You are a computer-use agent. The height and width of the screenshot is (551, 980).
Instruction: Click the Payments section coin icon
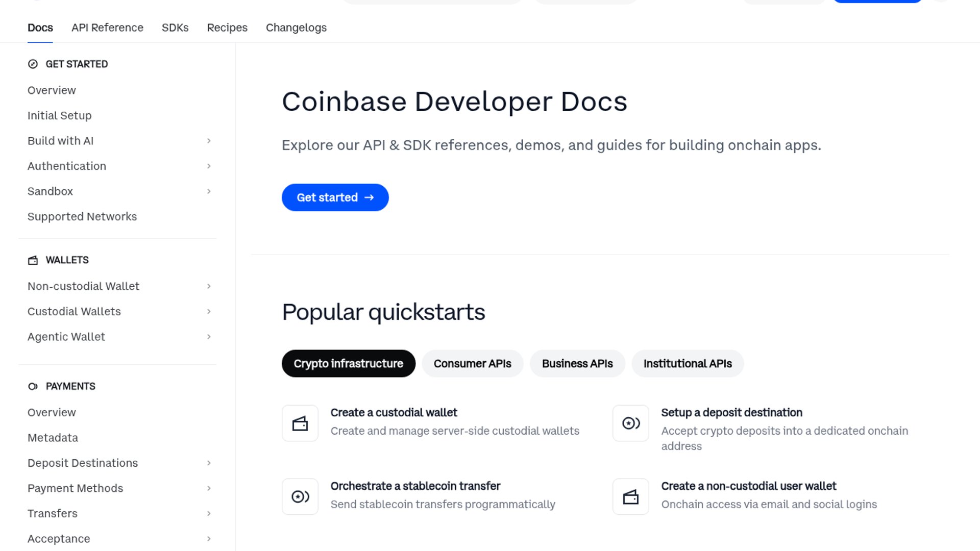[x=33, y=386]
